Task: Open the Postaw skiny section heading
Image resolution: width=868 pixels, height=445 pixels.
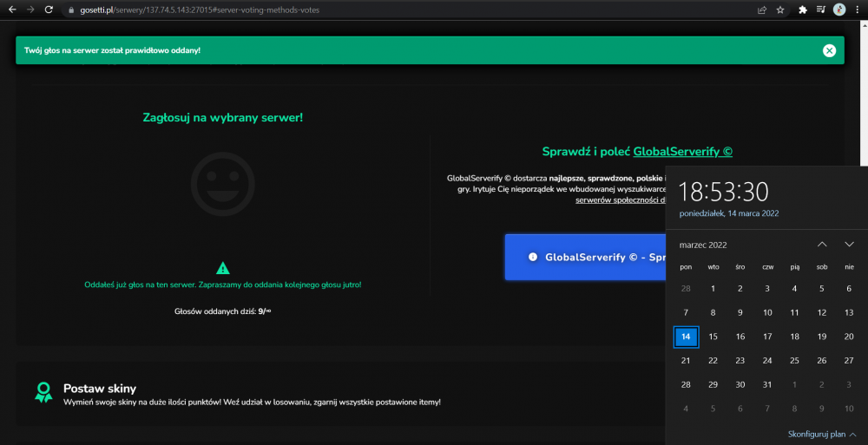Action: click(100, 388)
